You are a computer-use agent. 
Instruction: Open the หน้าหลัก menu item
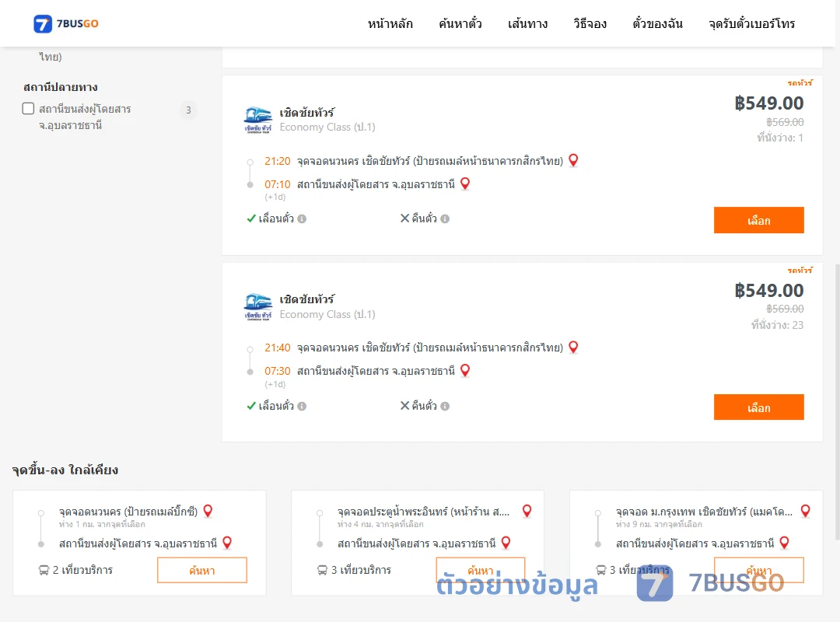[390, 23]
